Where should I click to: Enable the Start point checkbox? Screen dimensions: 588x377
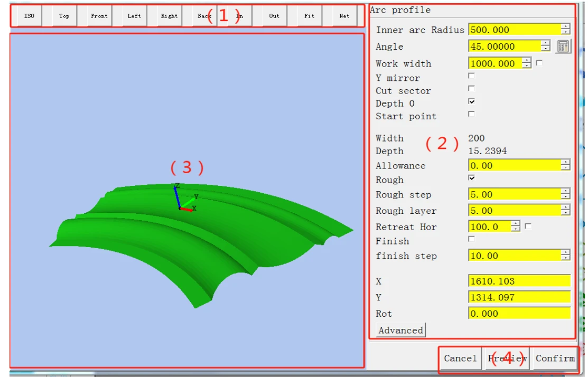(471, 114)
